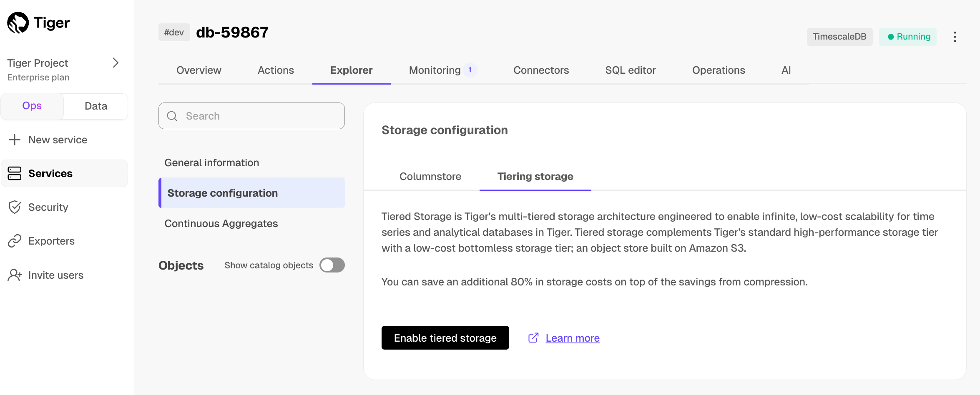
Task: Toggle Show catalog objects switch
Action: pyautogui.click(x=332, y=265)
